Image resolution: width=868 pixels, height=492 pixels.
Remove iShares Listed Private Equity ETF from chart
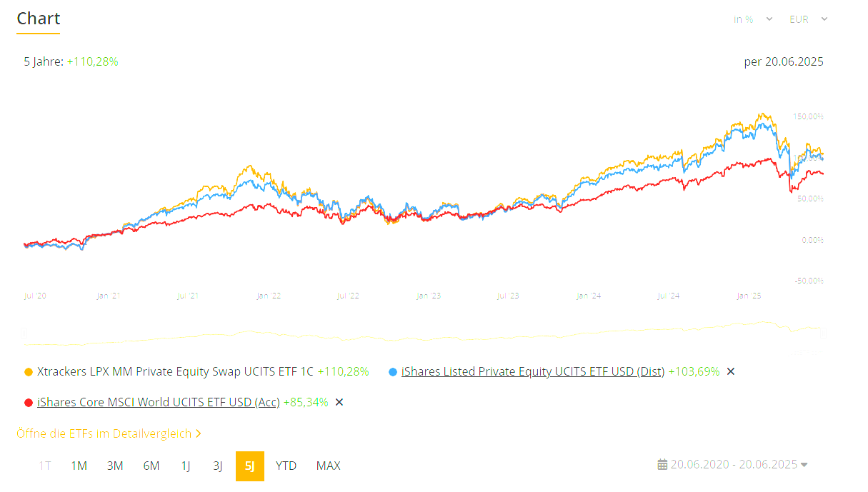pyautogui.click(x=730, y=371)
